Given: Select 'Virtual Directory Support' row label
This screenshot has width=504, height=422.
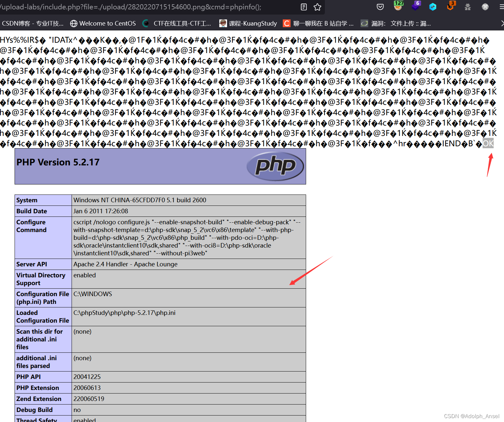Looking at the screenshot, I should tap(41, 279).
